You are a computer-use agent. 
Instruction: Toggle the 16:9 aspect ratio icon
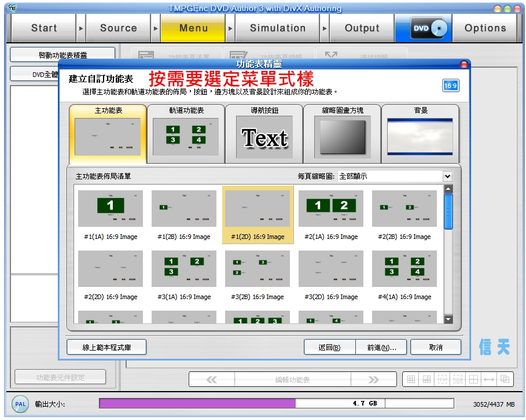pos(450,86)
